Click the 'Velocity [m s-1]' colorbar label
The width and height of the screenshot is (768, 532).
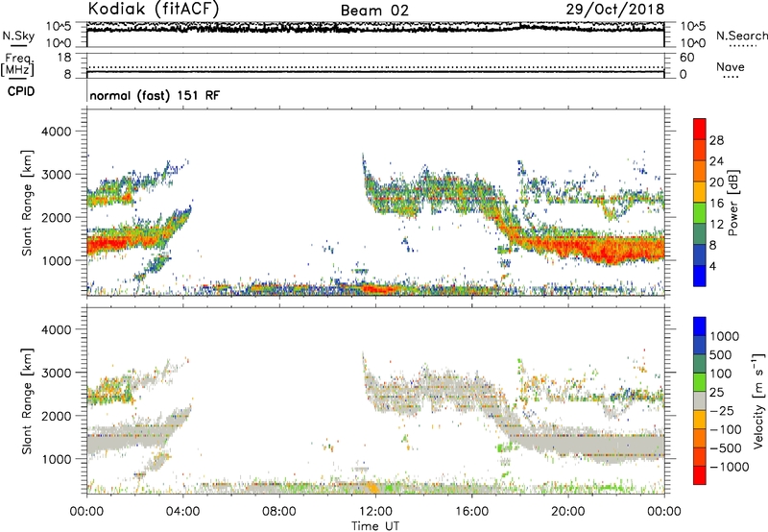[x=758, y=400]
